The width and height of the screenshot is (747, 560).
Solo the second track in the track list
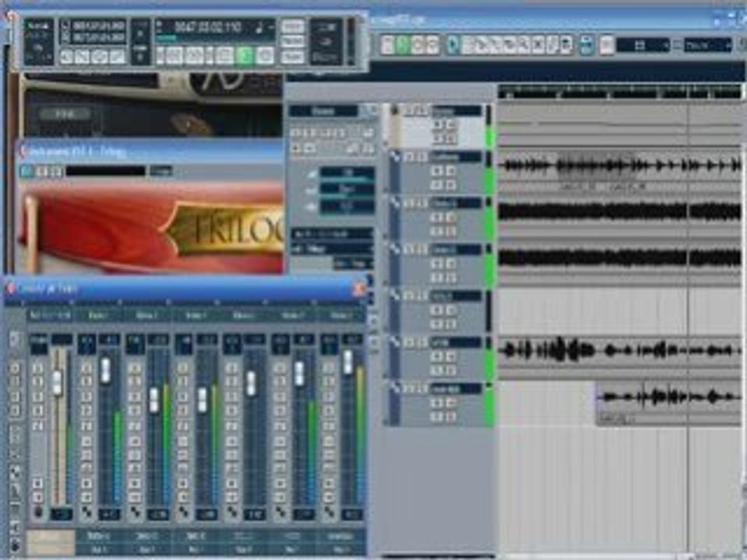click(x=421, y=157)
